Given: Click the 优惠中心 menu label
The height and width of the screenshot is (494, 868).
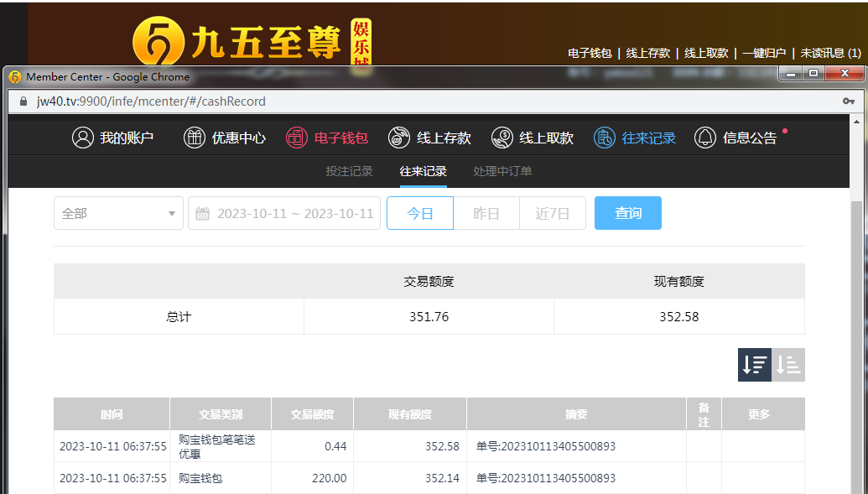Looking at the screenshot, I should point(238,138).
